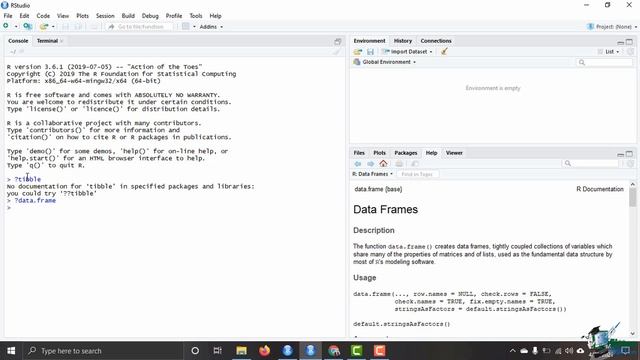Viewport: 640px width, 360px height.
Task: Open the View menu
Action: (62, 16)
